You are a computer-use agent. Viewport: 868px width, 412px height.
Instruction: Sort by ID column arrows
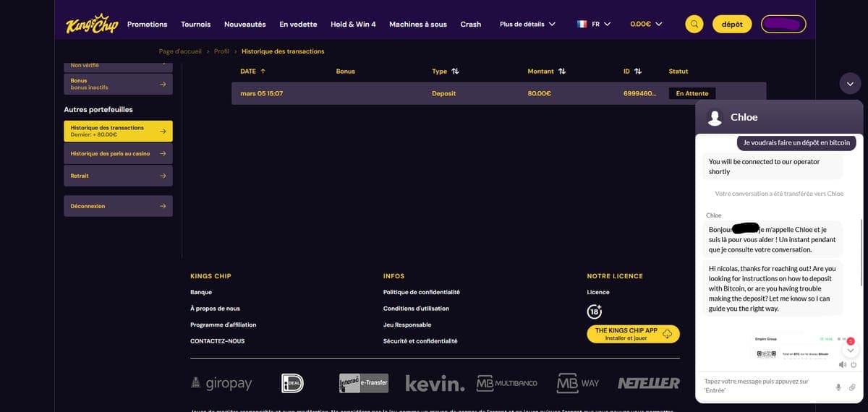click(x=637, y=71)
